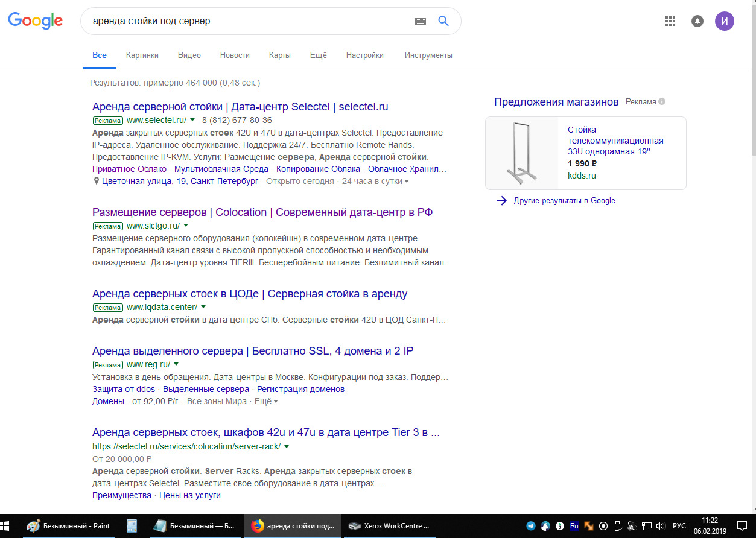Screen dimensions: 756x538
Task: Open the volume speaker tray icon
Action: pos(661,526)
